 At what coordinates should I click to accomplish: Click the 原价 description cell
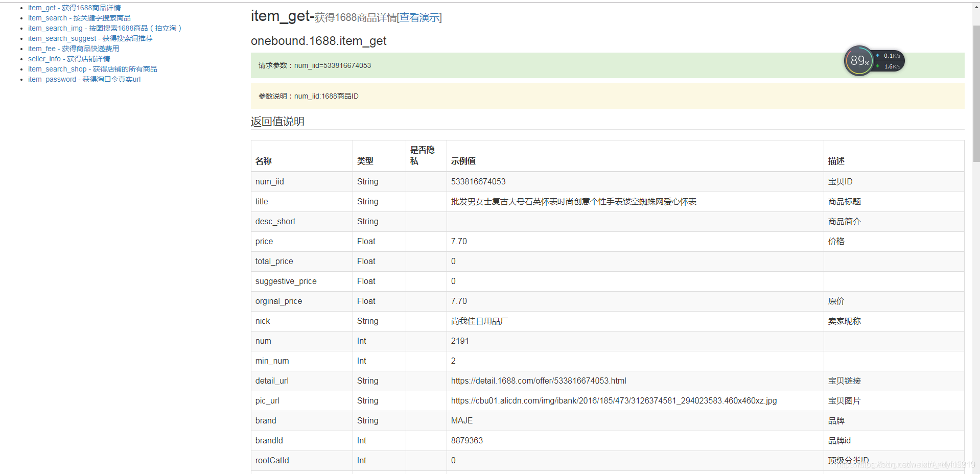[894, 301]
